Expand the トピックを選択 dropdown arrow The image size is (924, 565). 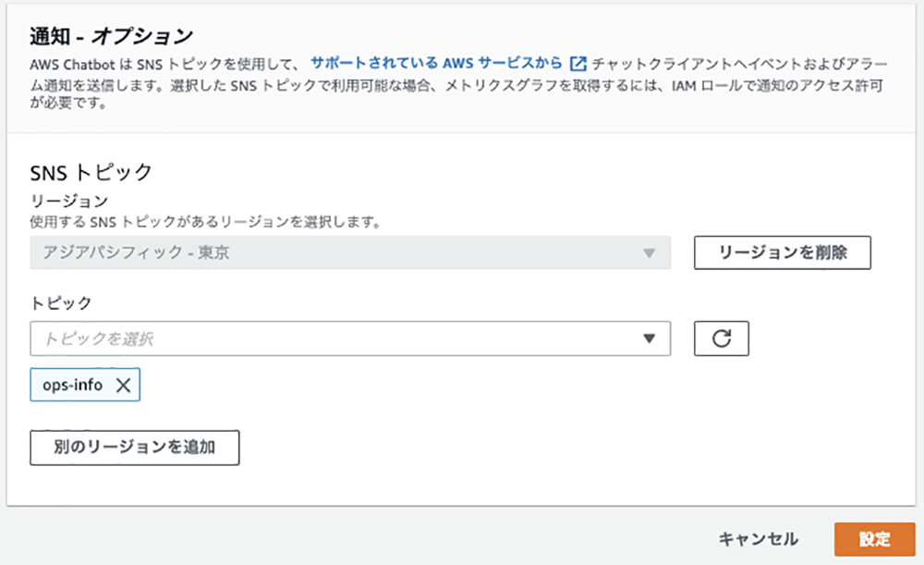tap(649, 338)
